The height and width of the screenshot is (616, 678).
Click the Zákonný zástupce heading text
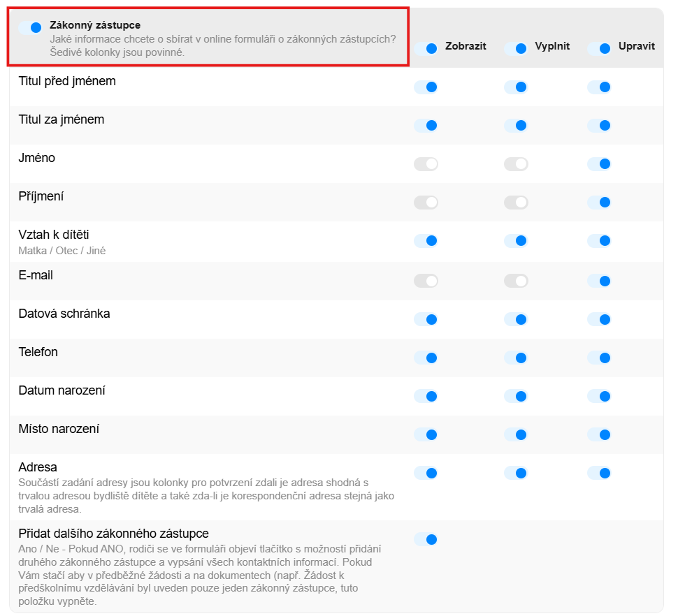(x=95, y=25)
